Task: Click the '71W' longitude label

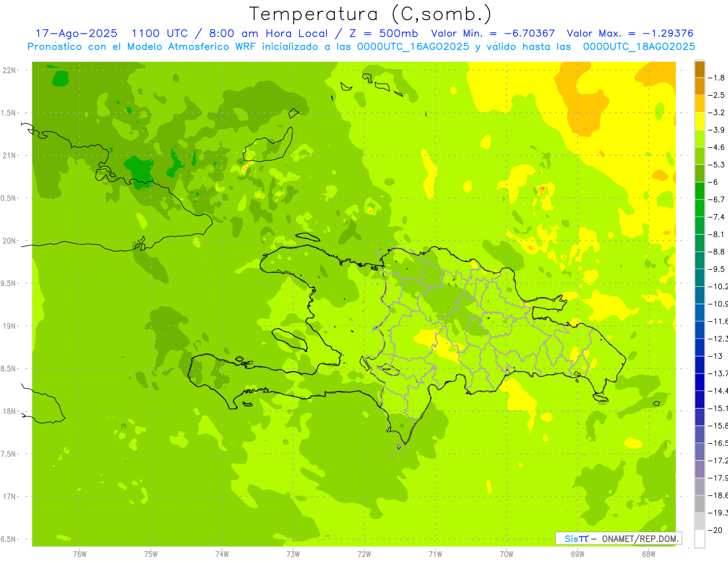Action: point(435,554)
